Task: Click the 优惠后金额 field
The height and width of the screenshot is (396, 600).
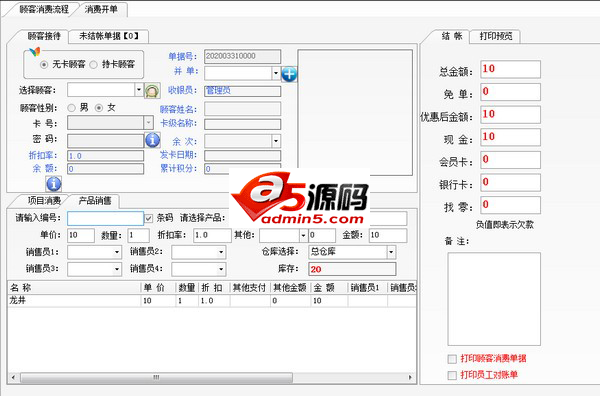Action: (510, 114)
